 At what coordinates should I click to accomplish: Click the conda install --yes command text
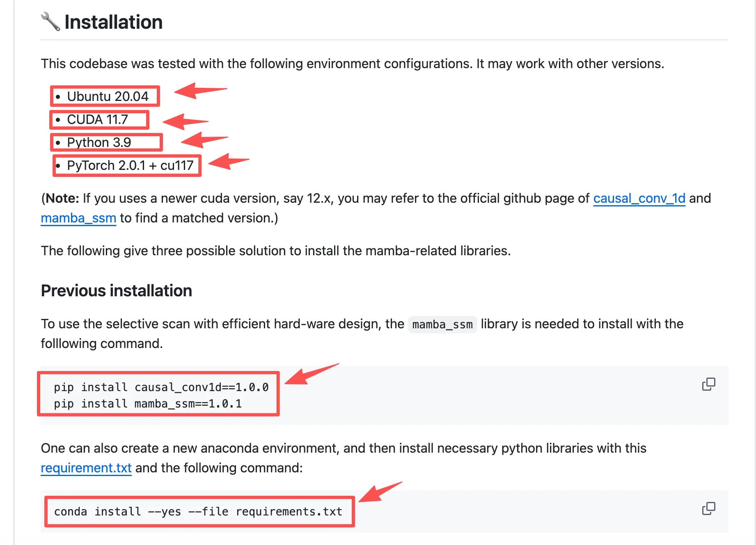(198, 512)
